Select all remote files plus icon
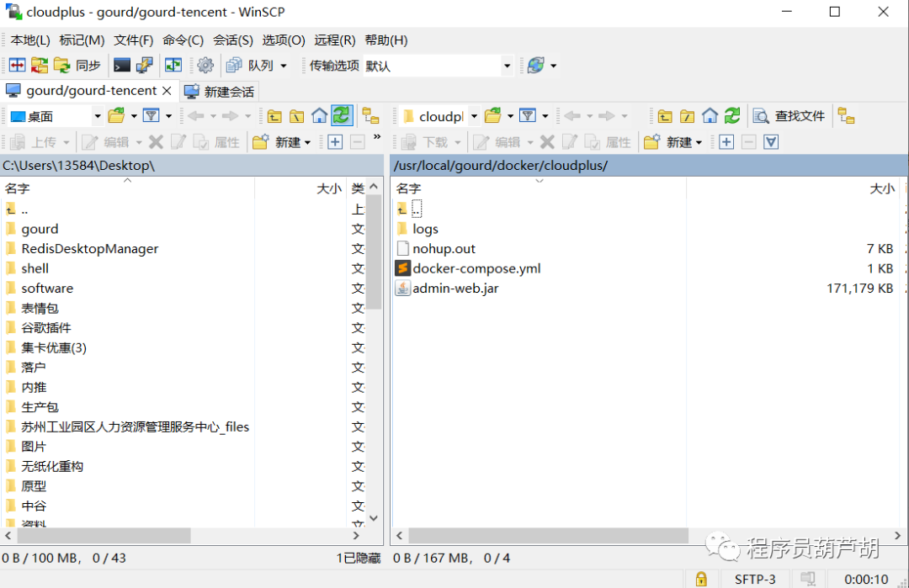This screenshot has width=909, height=588. coord(726,142)
